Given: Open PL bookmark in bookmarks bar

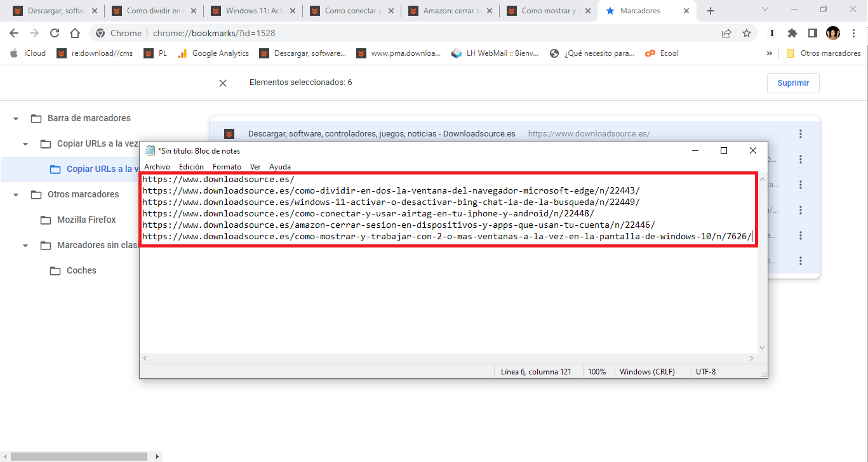Looking at the screenshot, I should point(156,53).
